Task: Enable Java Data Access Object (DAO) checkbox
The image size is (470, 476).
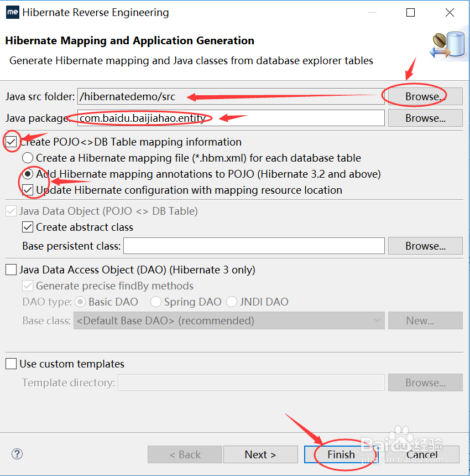Action: point(11,270)
